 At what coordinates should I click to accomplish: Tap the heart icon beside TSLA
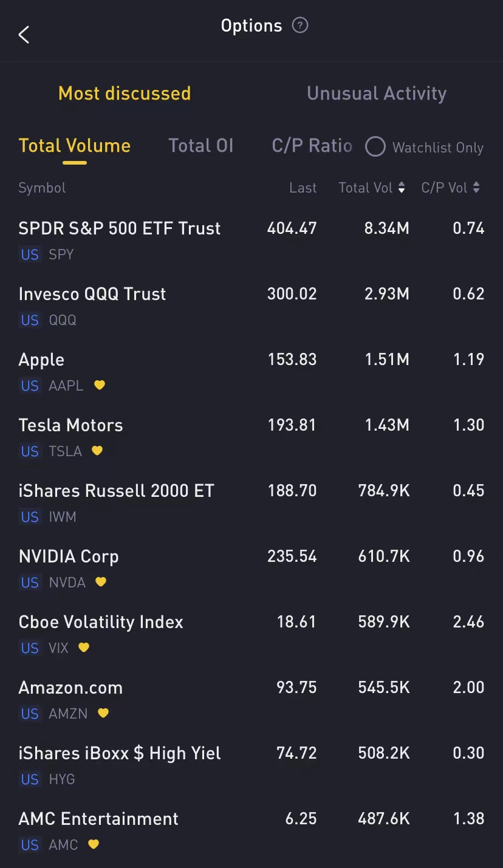coord(97,451)
